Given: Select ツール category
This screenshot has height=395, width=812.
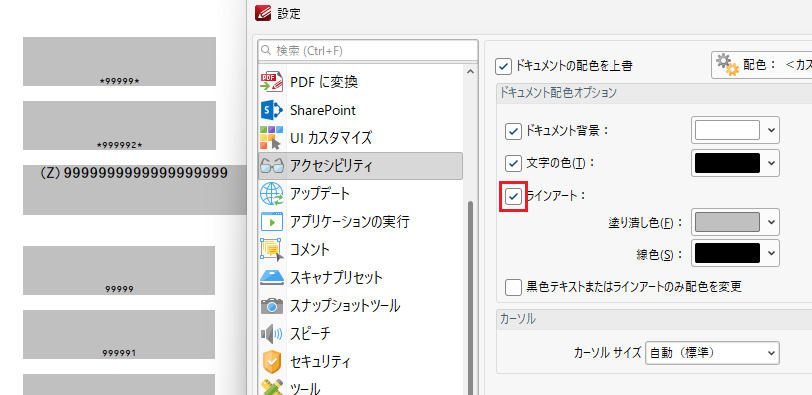Looking at the screenshot, I should [x=360, y=386].
